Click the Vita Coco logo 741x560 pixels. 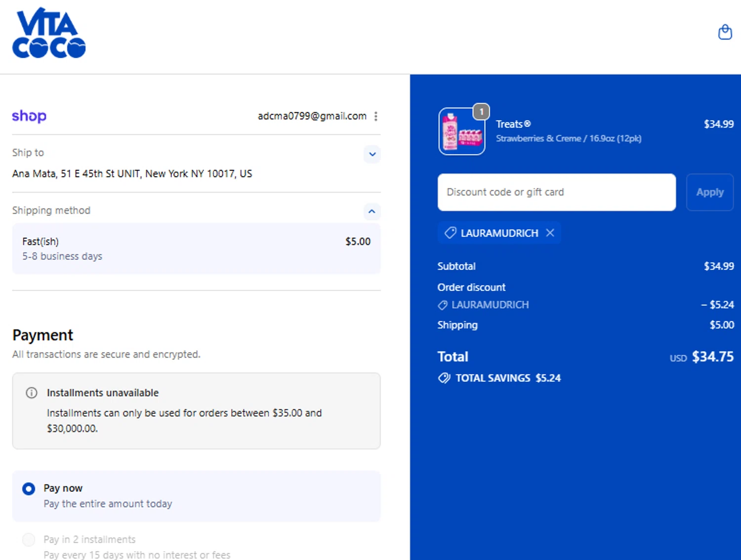(x=49, y=33)
